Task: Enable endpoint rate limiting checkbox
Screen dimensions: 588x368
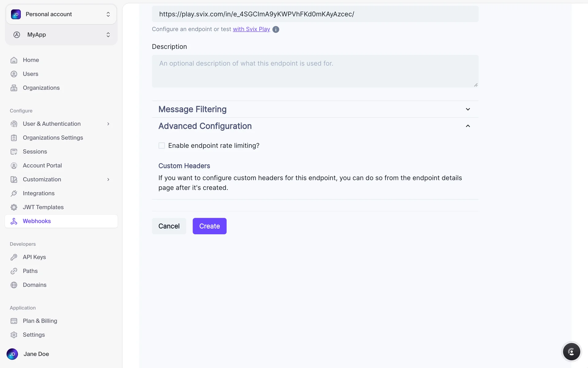Action: coord(162,146)
